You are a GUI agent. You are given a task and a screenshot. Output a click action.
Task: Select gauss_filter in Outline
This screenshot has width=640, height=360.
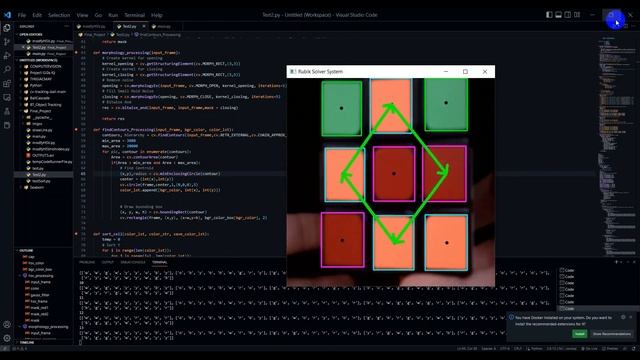(x=40, y=295)
